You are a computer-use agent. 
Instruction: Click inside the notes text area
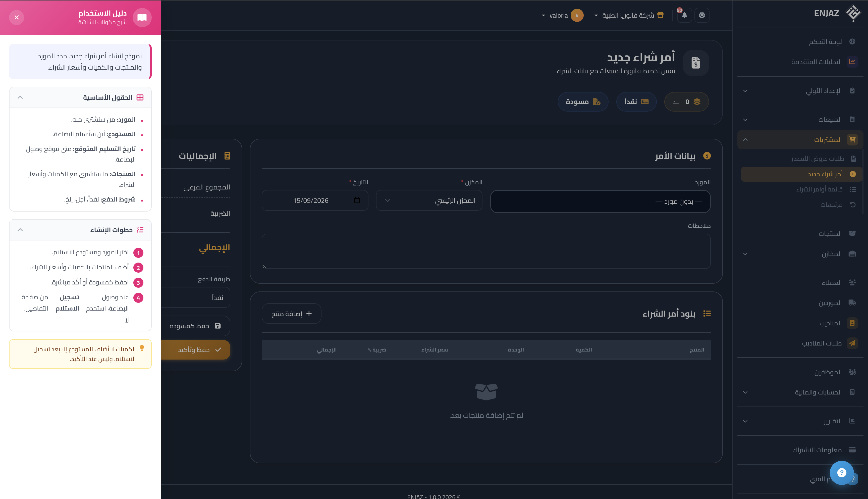coord(486,251)
